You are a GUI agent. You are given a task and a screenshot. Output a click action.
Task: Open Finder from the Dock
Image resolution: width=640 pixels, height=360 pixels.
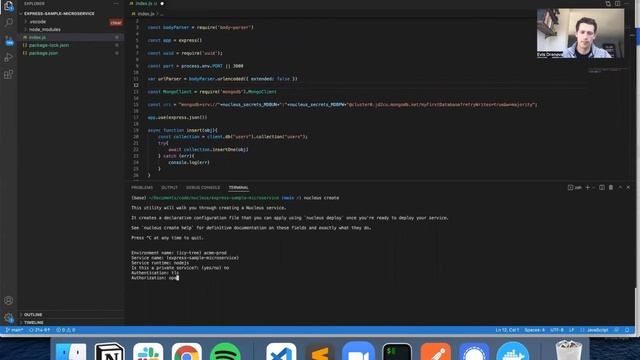pyautogui.click(x=71, y=352)
